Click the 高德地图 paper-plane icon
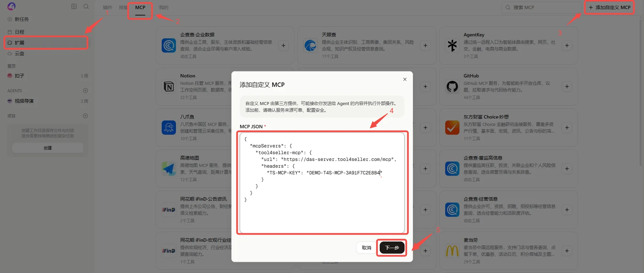Viewport: 644px width, 273px height. click(x=169, y=169)
